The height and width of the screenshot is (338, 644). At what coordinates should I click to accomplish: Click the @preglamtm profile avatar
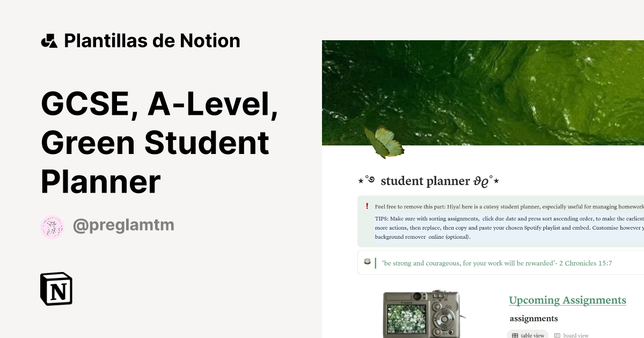click(53, 225)
